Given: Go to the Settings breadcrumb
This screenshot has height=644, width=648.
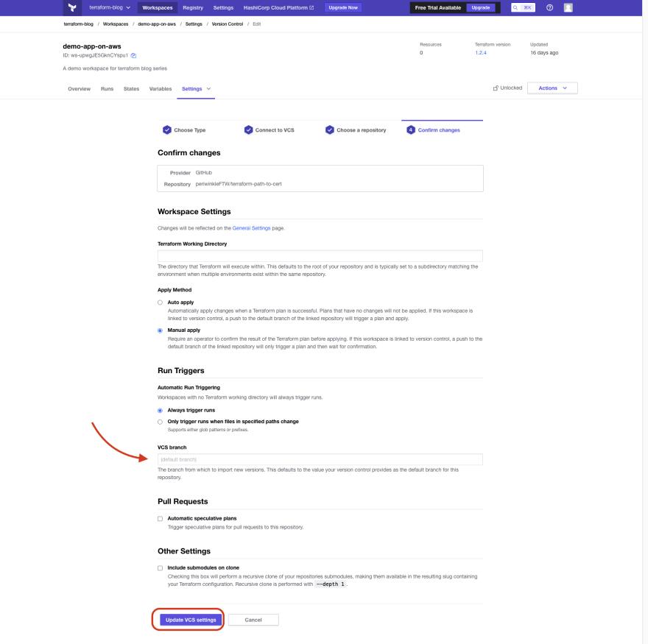Looking at the screenshot, I should coord(194,24).
